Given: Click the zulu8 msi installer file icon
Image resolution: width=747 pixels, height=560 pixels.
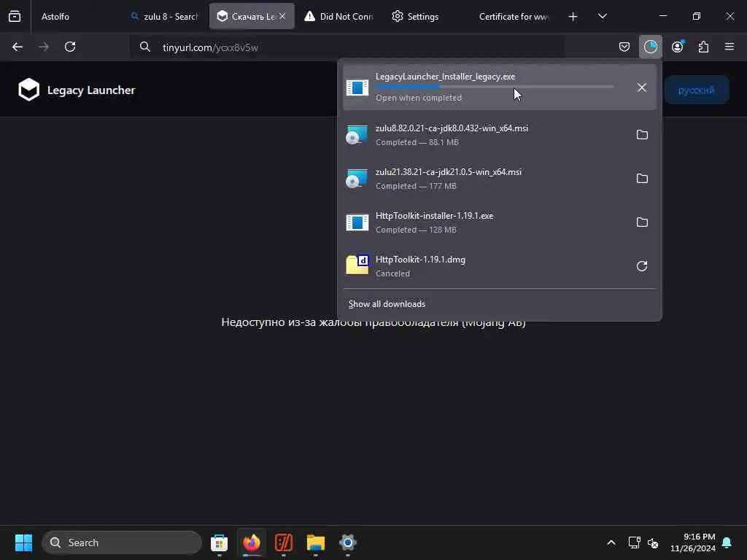Looking at the screenshot, I should point(357,135).
